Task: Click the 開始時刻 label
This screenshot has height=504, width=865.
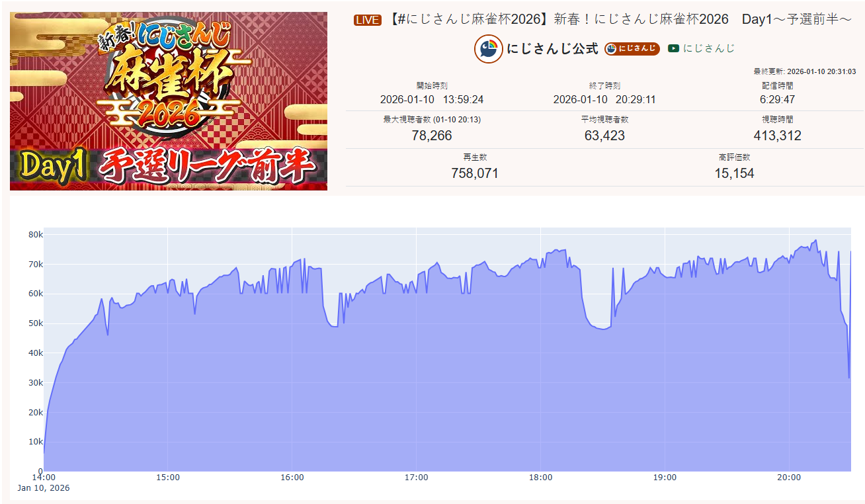Action: coord(432,85)
